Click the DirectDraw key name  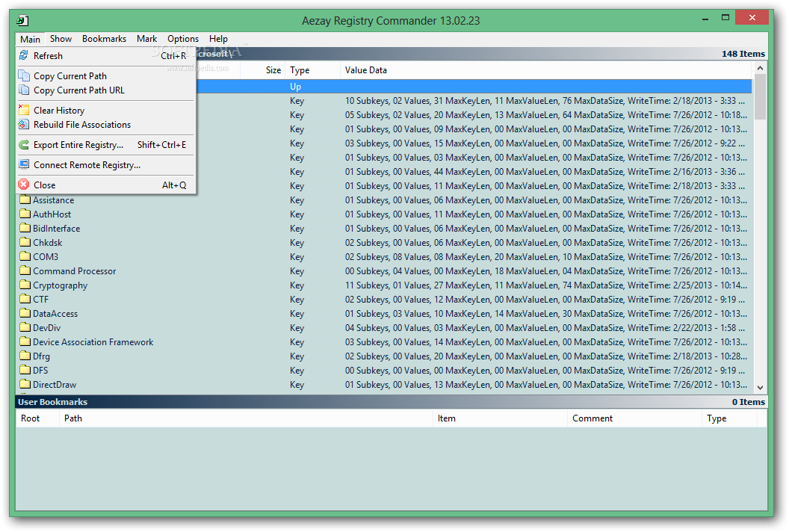point(55,385)
